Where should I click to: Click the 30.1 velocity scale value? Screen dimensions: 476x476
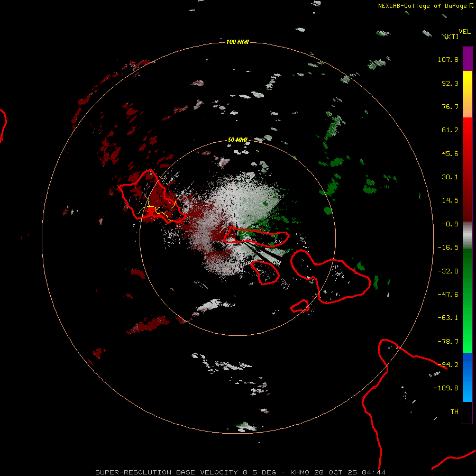[x=450, y=177]
